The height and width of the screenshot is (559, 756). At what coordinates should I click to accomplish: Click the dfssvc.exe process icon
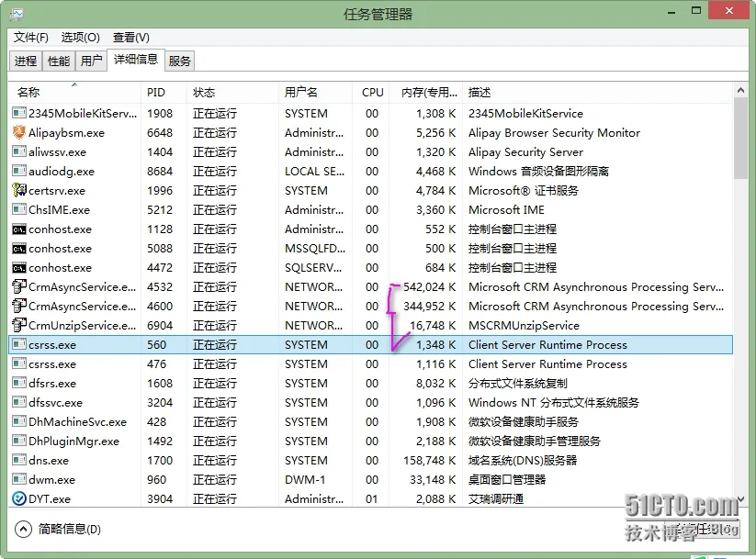tap(19, 402)
